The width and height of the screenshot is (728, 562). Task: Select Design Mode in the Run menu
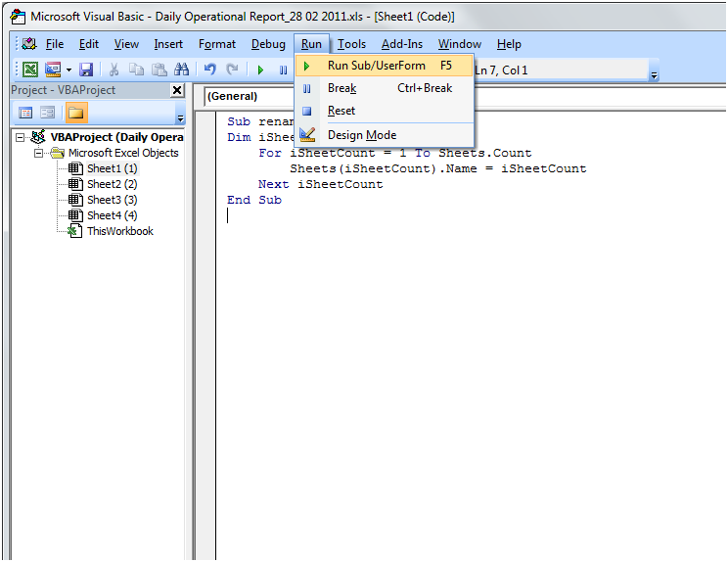coord(361,135)
